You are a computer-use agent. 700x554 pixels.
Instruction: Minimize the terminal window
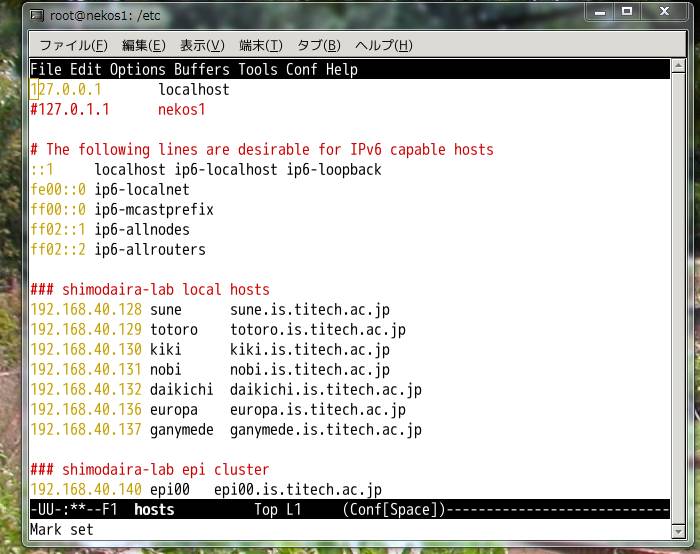[600, 12]
